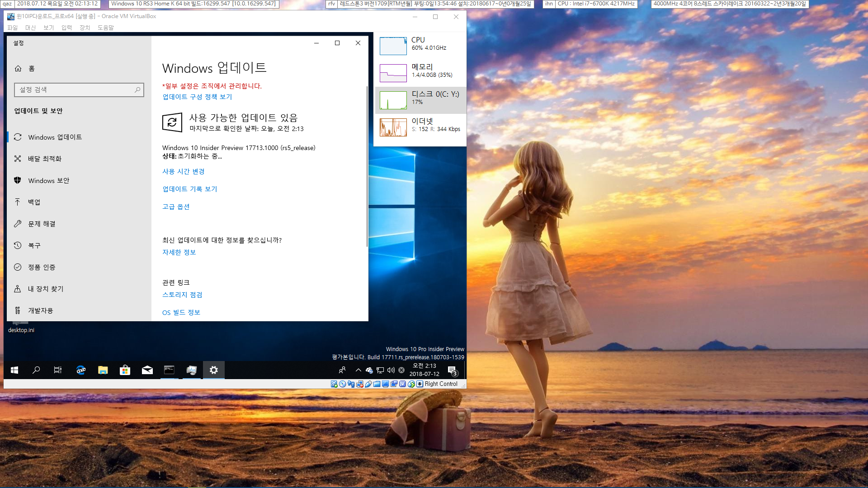Click VirtualBox network adapters indicator
Screen dimensions: 868x488
[360, 384]
